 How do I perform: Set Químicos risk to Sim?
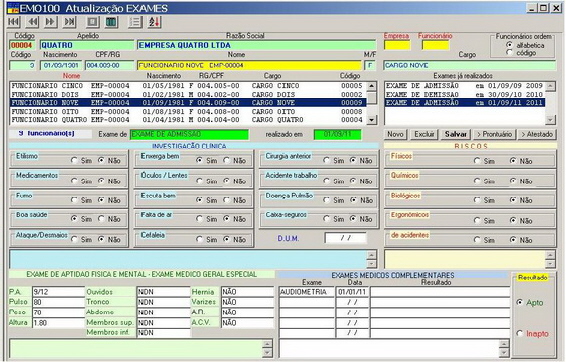[x=477, y=181]
